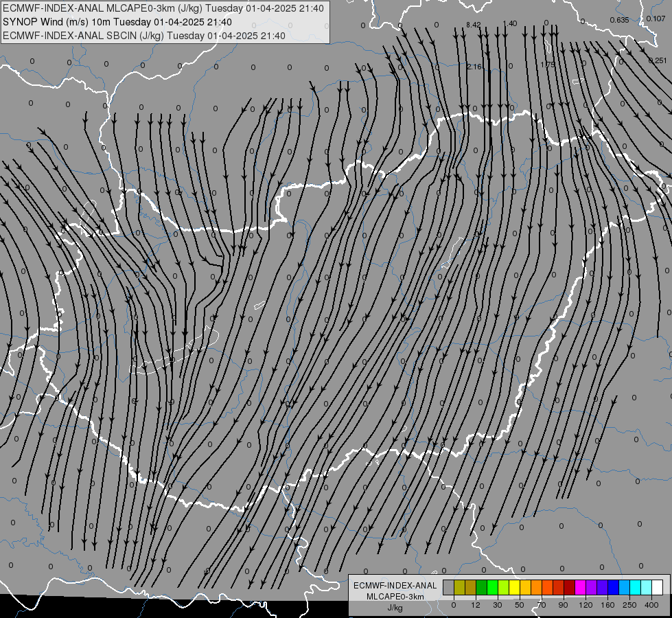The image size is (672, 618).
Task: Click the dark red legend swatch
Action: tap(570, 587)
